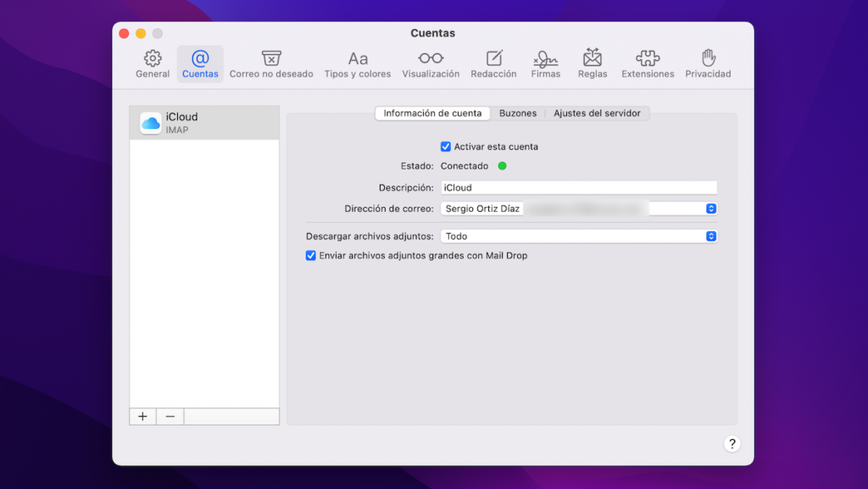Switch to Ajustes del servidor tab
868x489 pixels.
point(597,114)
